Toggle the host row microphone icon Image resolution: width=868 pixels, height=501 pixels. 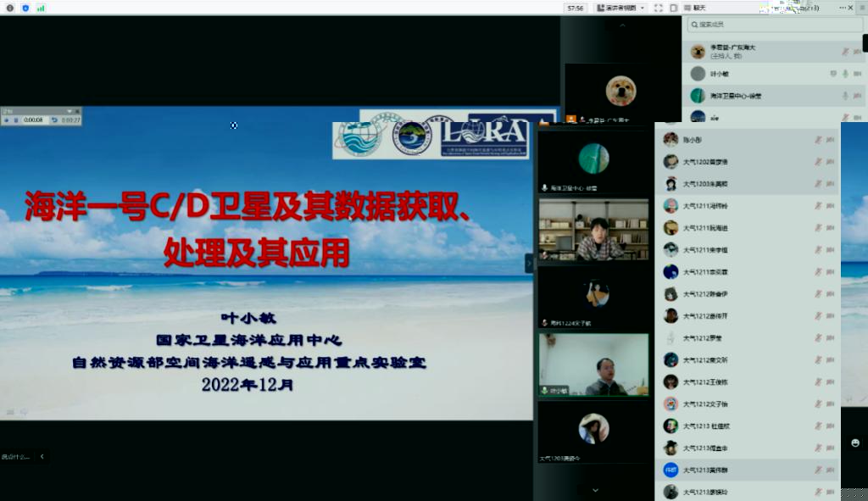(845, 52)
